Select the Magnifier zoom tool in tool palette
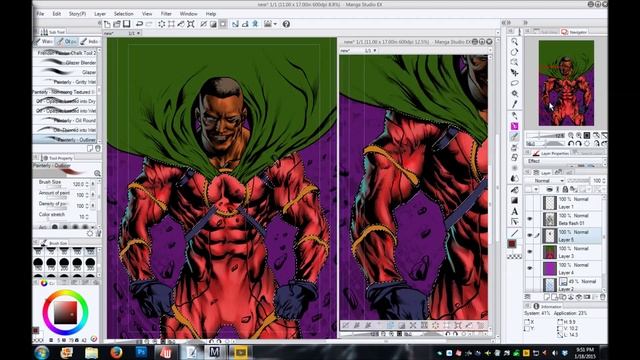Viewport: 640px width, 360px height. click(x=514, y=42)
